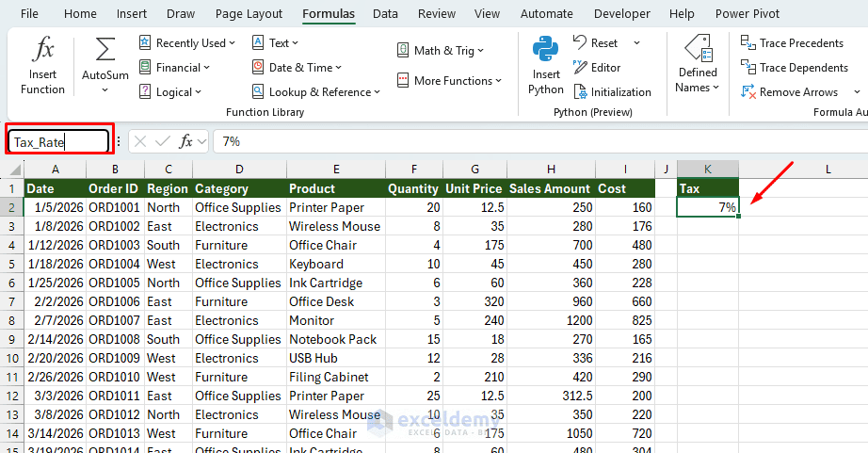Expand the Recently Used dropdown arrow

pos(232,43)
